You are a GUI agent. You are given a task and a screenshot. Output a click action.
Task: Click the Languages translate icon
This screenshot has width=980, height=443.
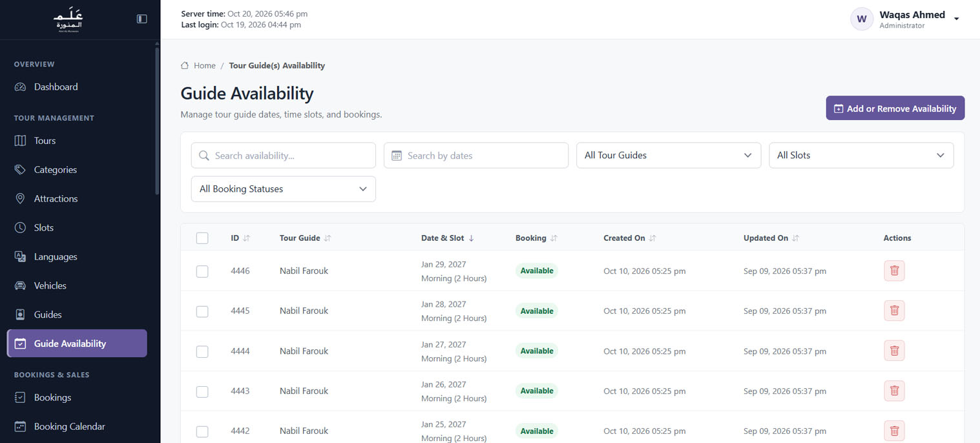point(20,257)
